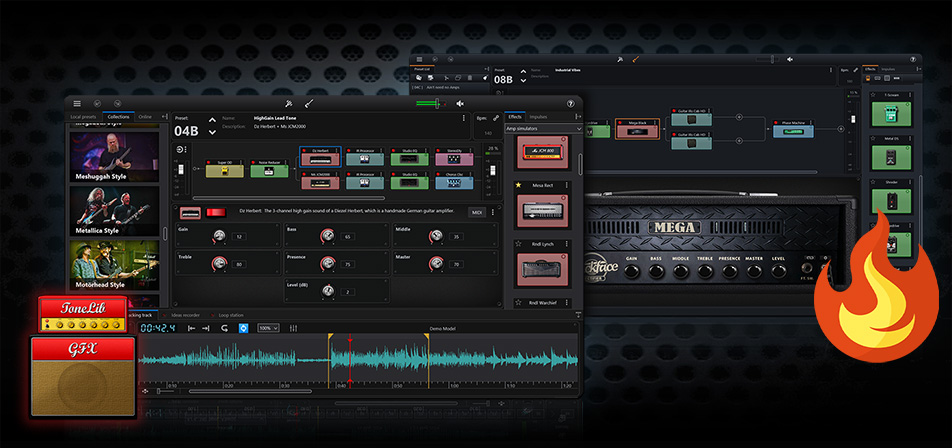Unfavorite Mesa Rect with the yellow star
The height and width of the screenshot is (448, 952).
(518, 185)
